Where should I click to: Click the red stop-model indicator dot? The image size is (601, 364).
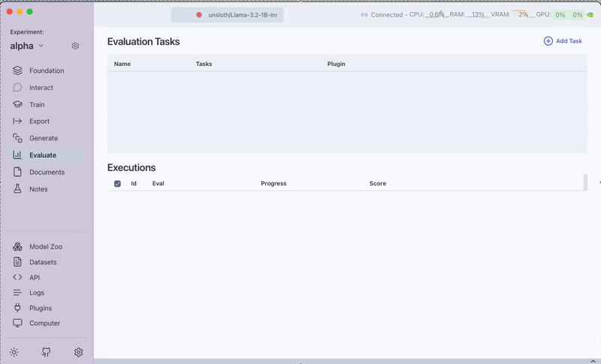point(199,15)
